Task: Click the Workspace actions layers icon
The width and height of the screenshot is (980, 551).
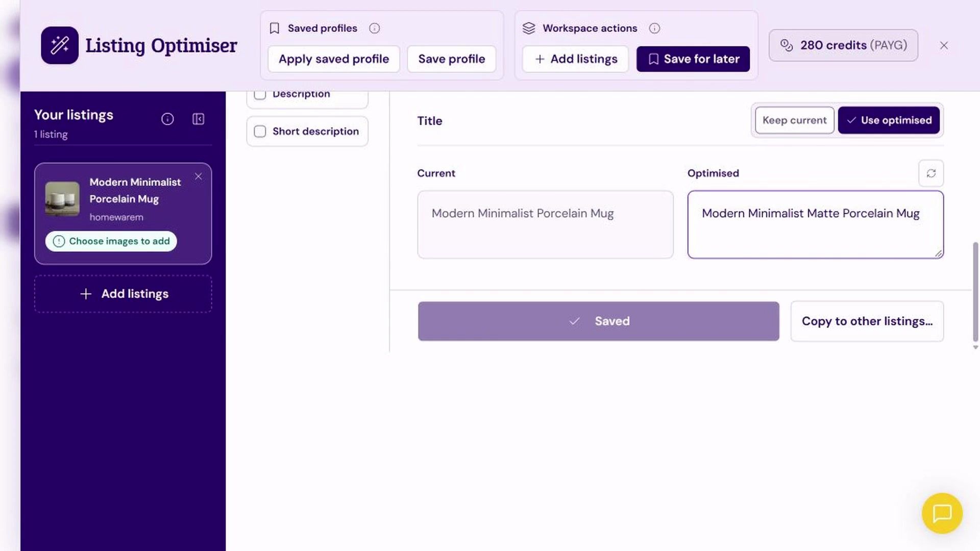Action: pos(529,29)
